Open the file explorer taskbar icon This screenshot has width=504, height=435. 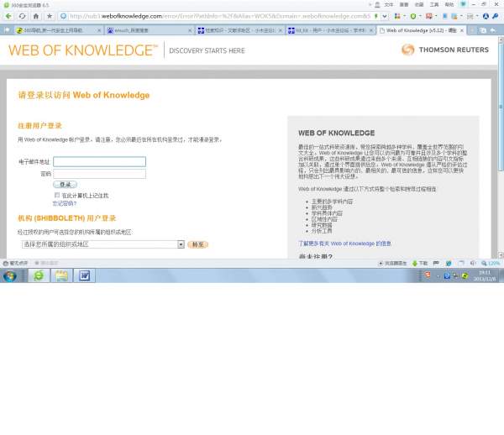61,275
